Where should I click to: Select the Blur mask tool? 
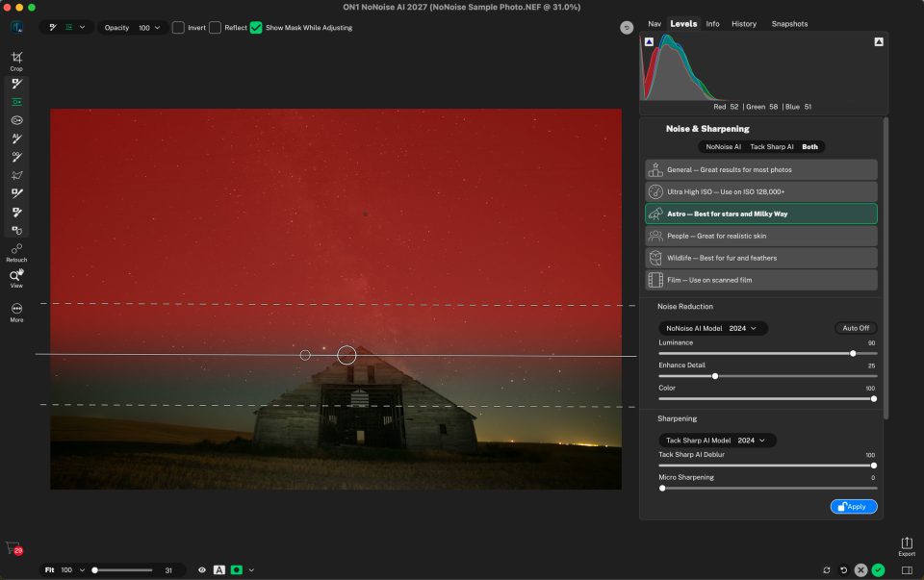pyautogui.click(x=16, y=230)
